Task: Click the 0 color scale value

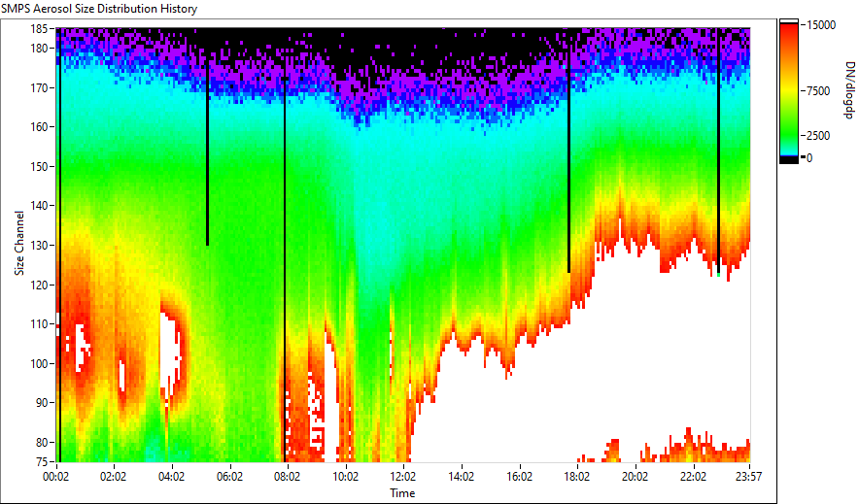Action: 809,158
